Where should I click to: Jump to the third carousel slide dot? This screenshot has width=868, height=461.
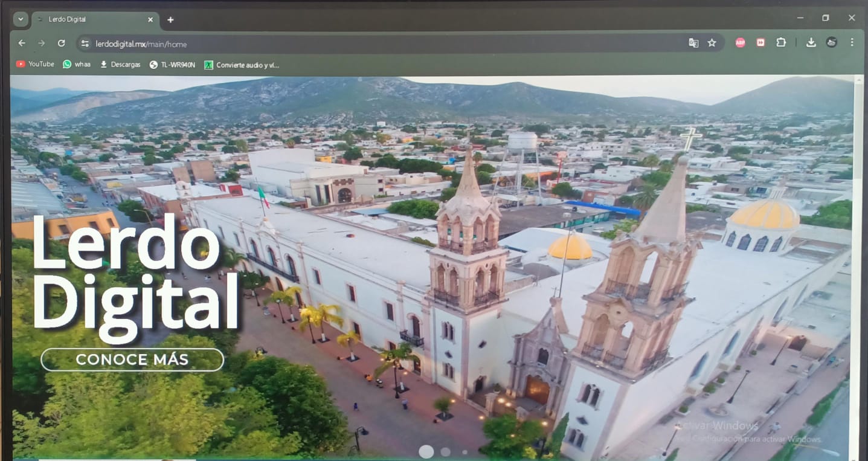tap(465, 452)
